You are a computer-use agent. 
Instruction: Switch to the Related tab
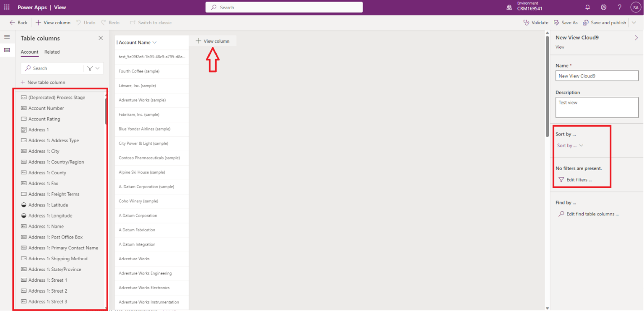[52, 52]
